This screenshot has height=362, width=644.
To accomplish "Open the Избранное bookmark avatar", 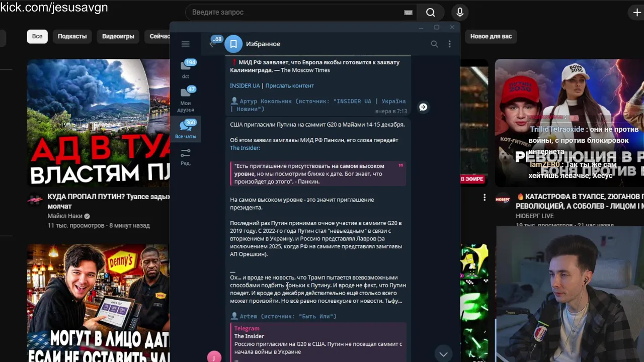I will point(233,44).
